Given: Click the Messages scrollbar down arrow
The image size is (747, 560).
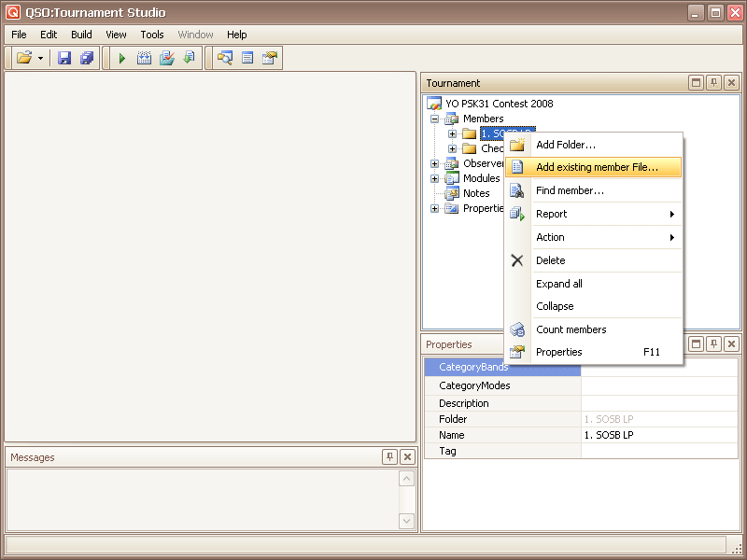Looking at the screenshot, I should [x=407, y=521].
